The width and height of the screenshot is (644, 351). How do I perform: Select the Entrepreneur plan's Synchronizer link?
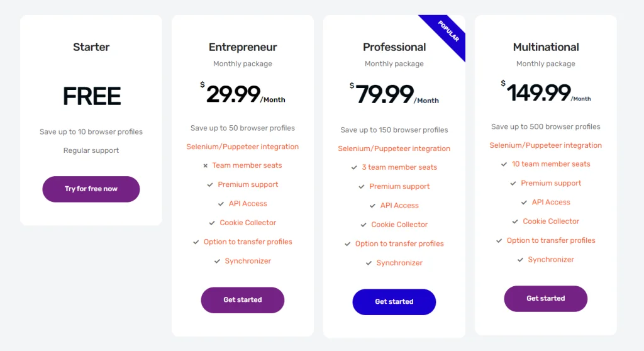[x=248, y=261]
